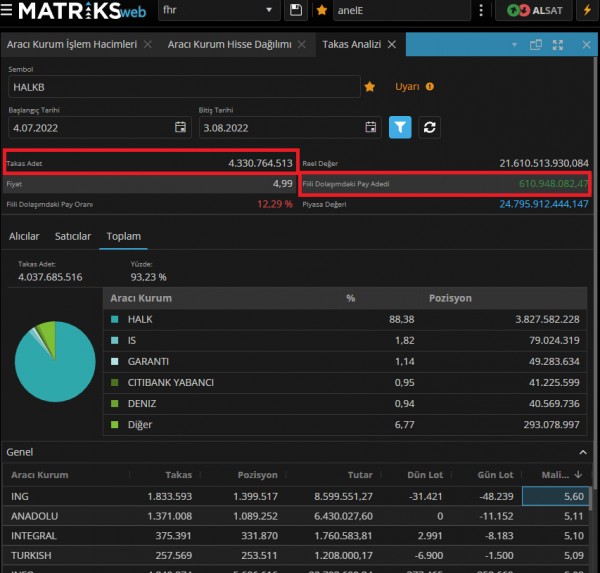Switch to the Alıcılar tab
Screen dimensions: 600x573
pos(24,237)
